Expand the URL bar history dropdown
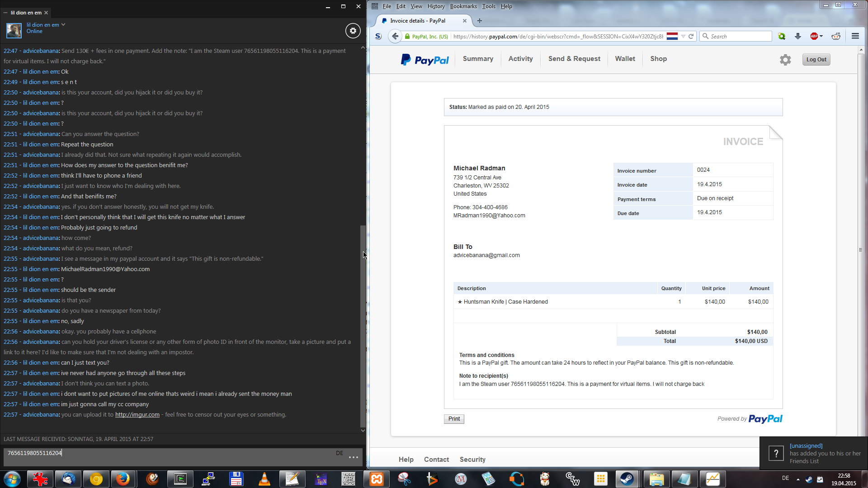This screenshot has width=868, height=488. 683,36
